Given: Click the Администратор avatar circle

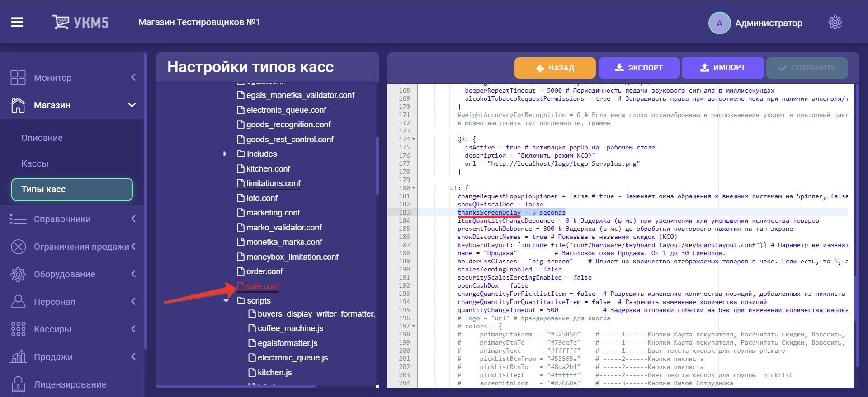Looking at the screenshot, I should coord(719,23).
